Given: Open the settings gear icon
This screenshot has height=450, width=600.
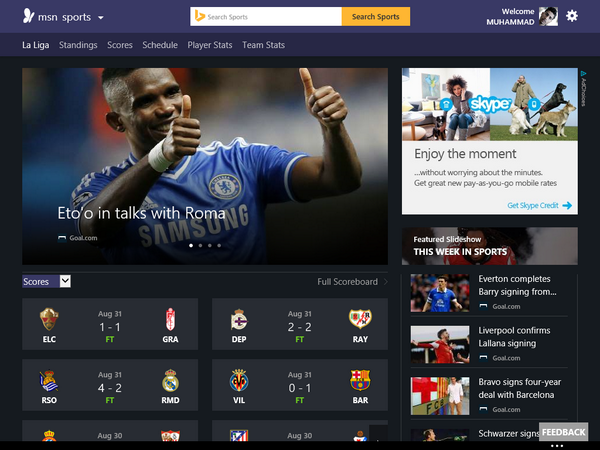Looking at the screenshot, I should coord(572,16).
